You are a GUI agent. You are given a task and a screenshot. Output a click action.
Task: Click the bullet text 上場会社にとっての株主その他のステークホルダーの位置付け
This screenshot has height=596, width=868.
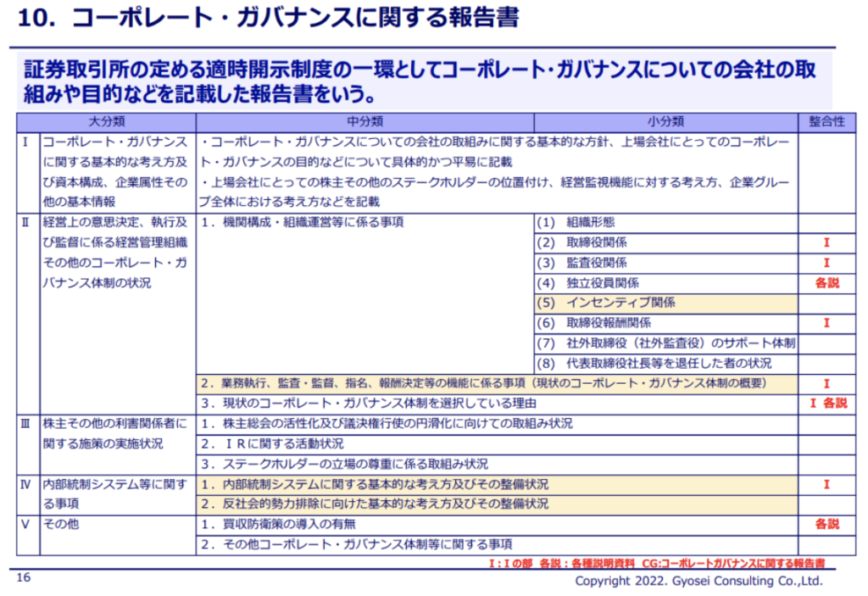click(x=495, y=192)
